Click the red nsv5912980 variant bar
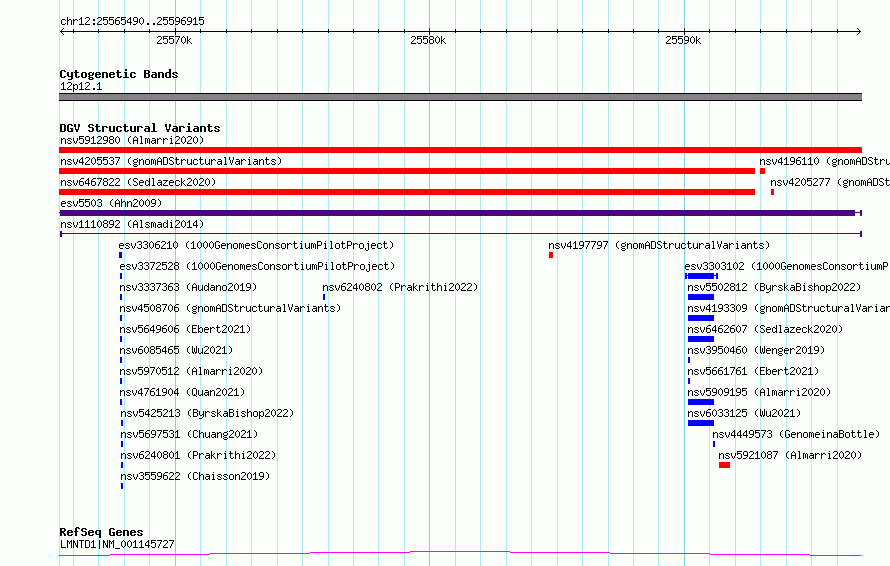This screenshot has height=566, width=890. coord(460,150)
